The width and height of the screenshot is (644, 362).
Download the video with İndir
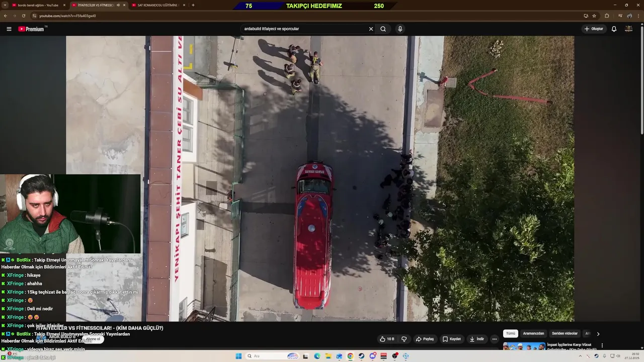[x=477, y=339]
